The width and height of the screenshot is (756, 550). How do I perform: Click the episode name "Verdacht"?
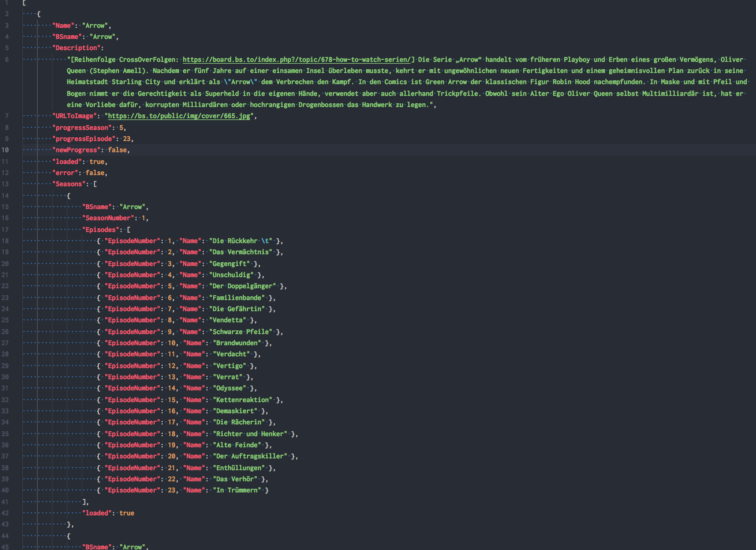(231, 354)
